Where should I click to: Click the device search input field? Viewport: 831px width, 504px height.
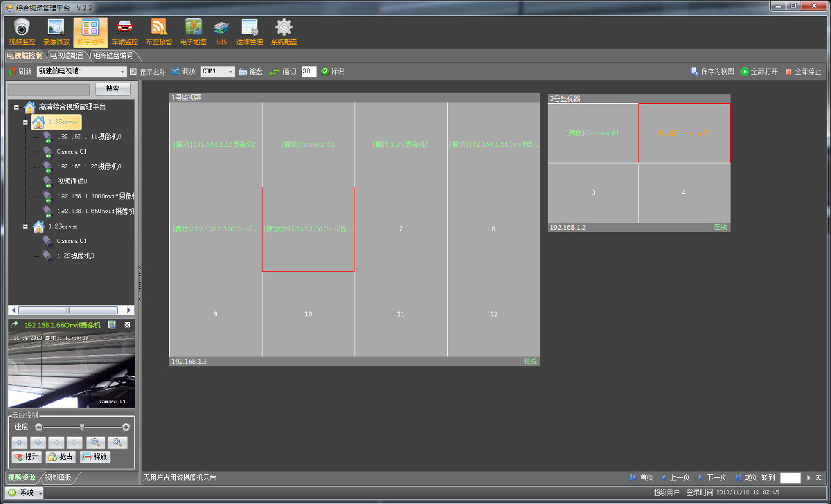(x=48, y=89)
